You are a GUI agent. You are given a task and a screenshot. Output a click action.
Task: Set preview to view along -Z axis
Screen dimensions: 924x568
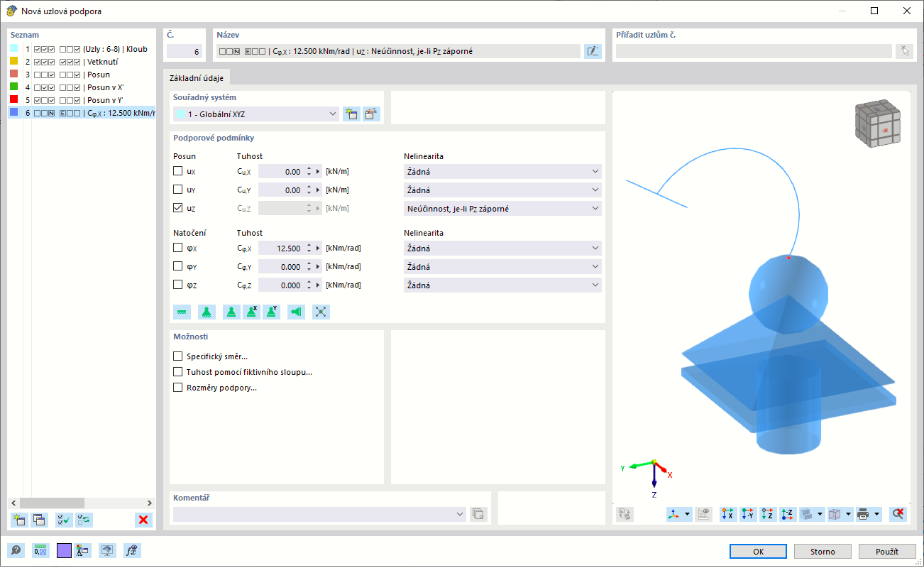click(x=788, y=514)
